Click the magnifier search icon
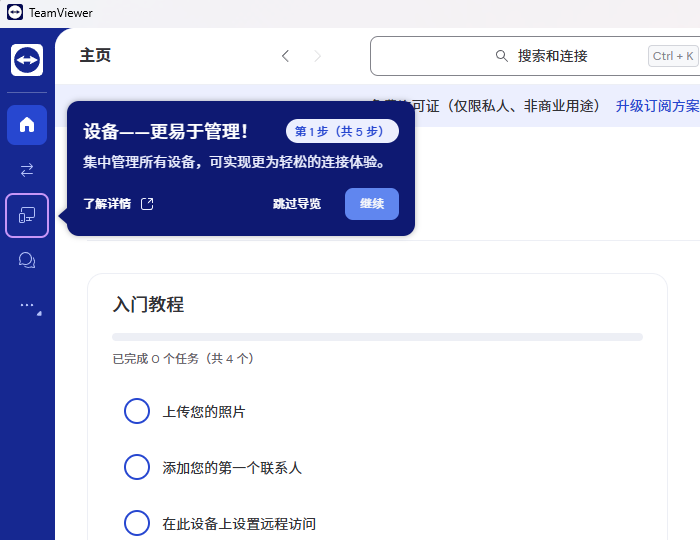Viewport: 700px width, 540px height. (502, 56)
